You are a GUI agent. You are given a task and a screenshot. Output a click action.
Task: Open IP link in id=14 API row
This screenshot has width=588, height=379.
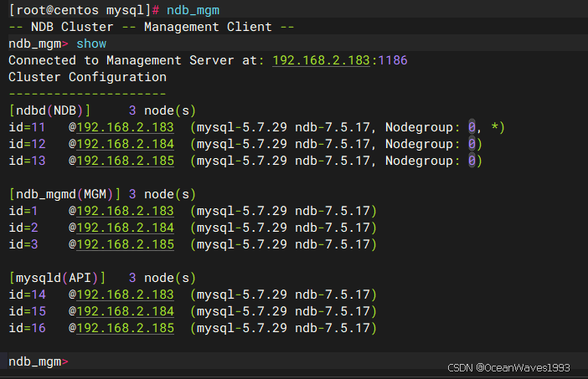(126, 294)
